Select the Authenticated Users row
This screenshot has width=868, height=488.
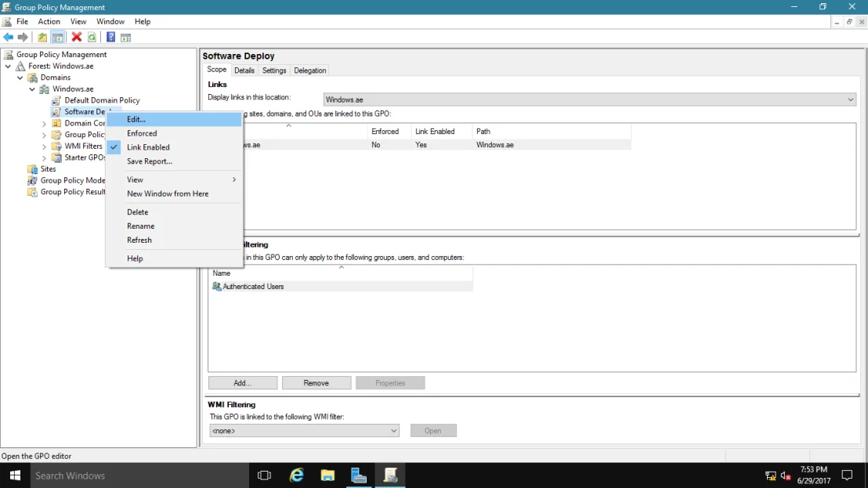[x=341, y=286]
